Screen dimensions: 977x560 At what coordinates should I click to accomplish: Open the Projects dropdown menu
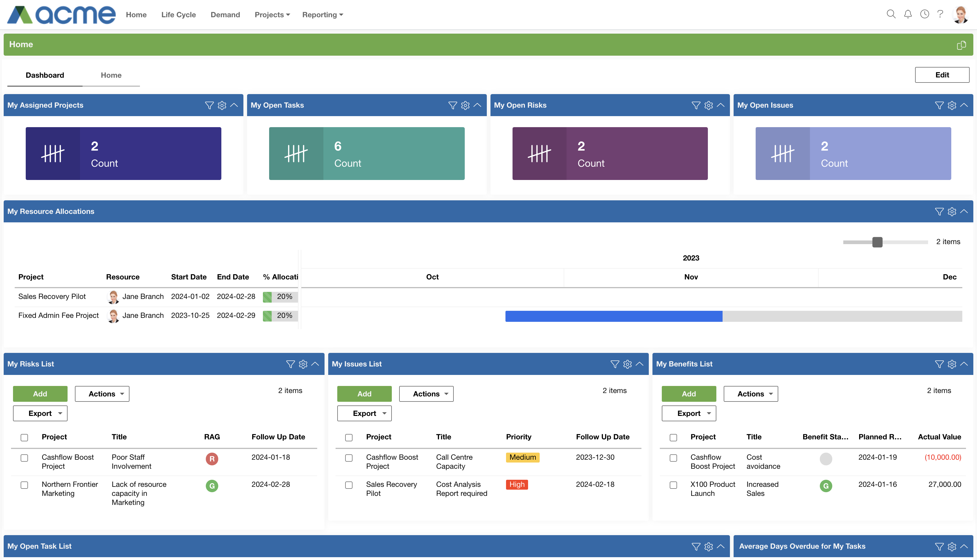[x=272, y=15]
